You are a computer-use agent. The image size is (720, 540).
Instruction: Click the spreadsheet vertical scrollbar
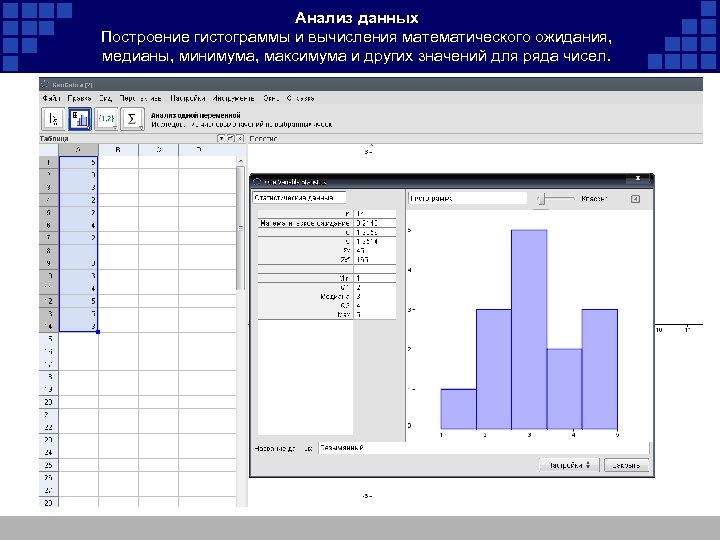[x=240, y=228]
